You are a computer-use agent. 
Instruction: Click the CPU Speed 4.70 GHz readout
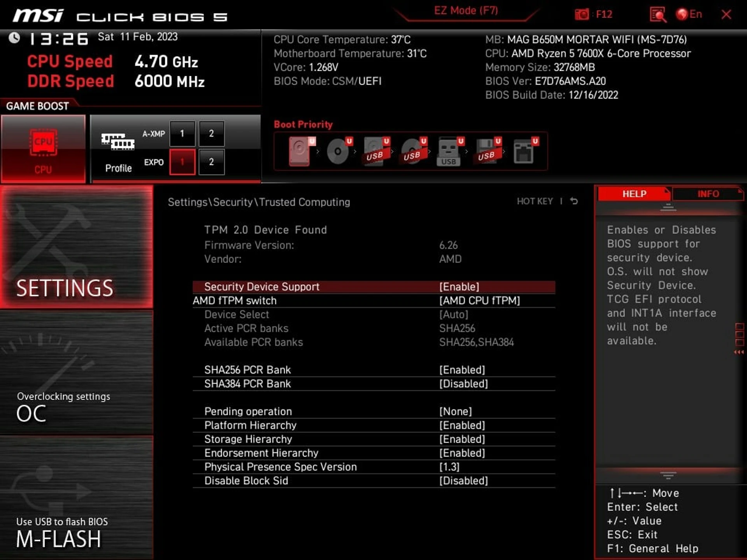tap(166, 62)
